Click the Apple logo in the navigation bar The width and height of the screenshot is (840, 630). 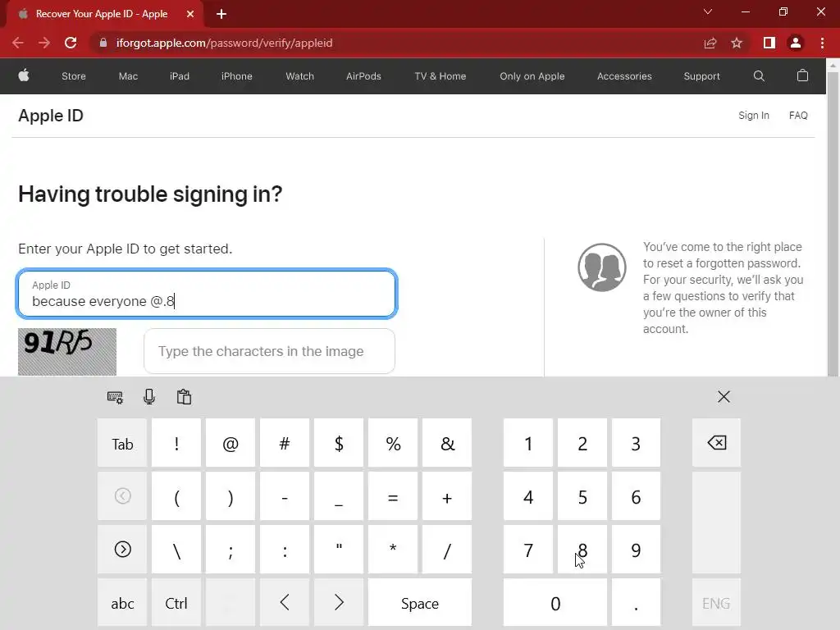coord(24,75)
